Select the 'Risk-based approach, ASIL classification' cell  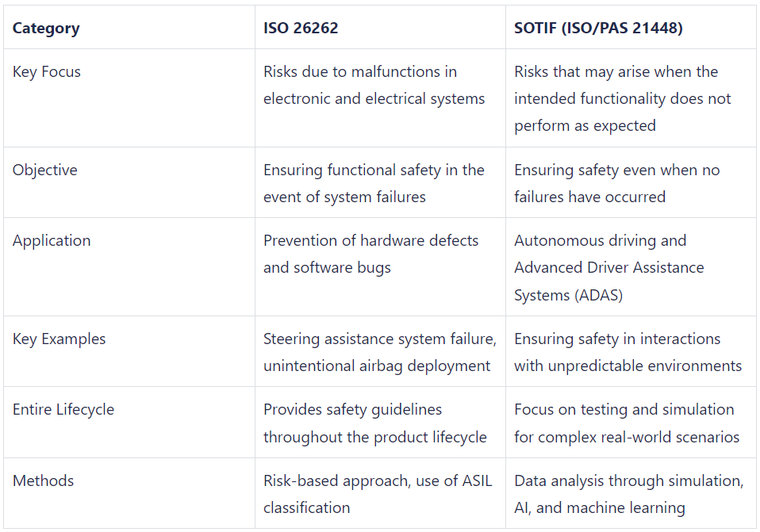pos(378,494)
